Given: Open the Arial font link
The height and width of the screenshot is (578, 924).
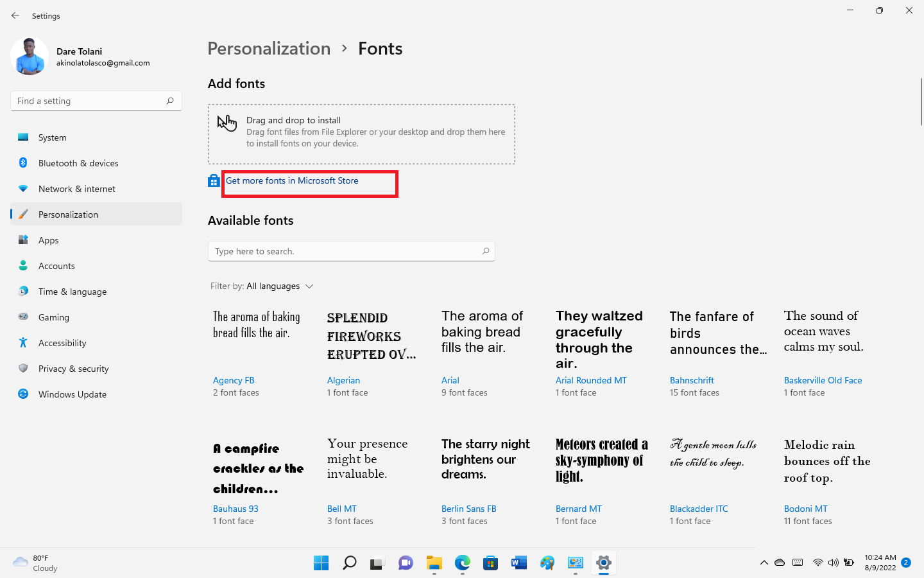Looking at the screenshot, I should pos(450,380).
